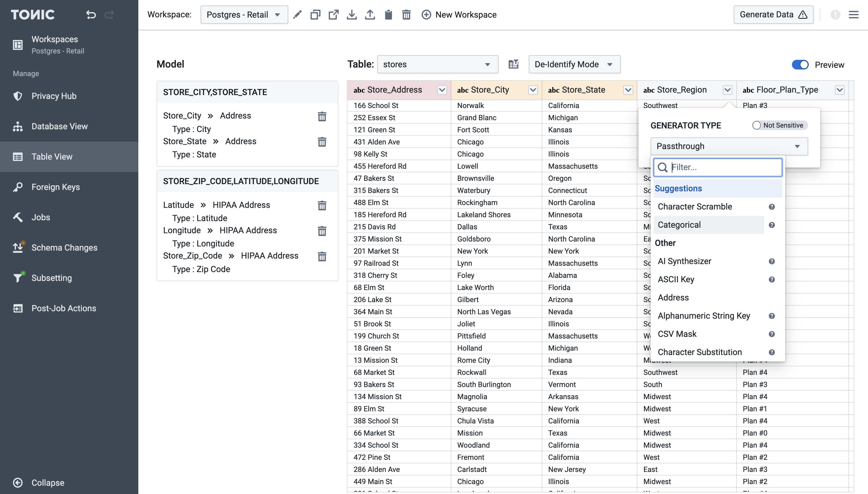Open Subsetting page
Viewport: 868px width, 494px height.
69,278
